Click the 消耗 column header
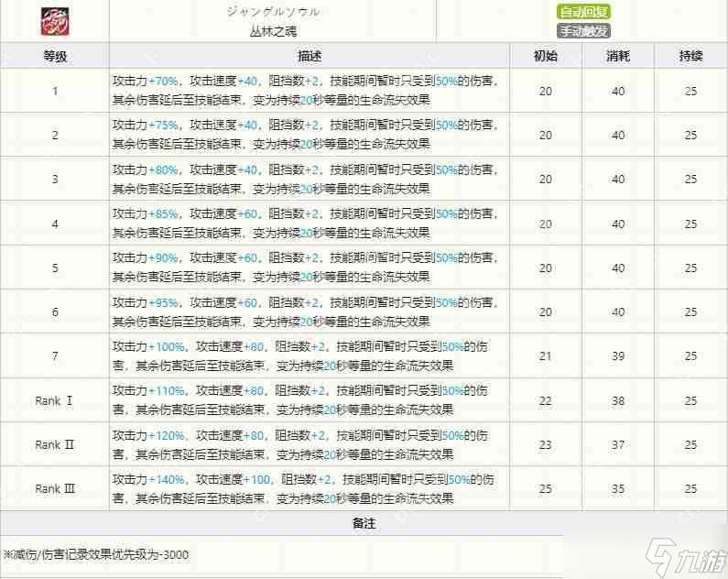 (618, 56)
